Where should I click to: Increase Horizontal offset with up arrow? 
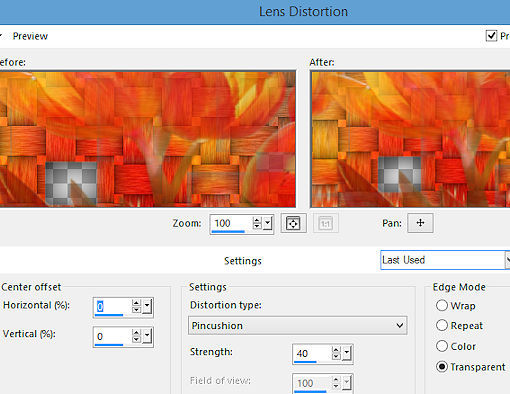coord(136,303)
